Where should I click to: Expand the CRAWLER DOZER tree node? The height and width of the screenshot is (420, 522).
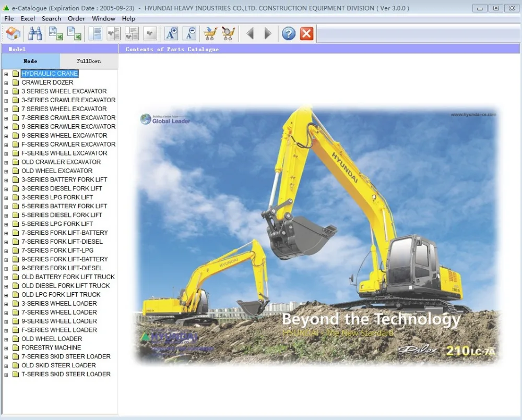(6, 83)
